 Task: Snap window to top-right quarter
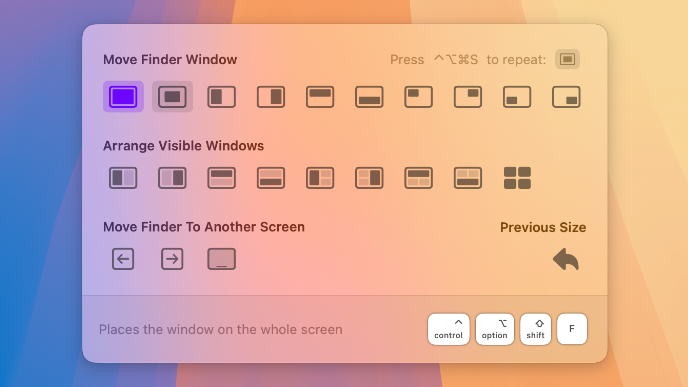[x=468, y=97]
